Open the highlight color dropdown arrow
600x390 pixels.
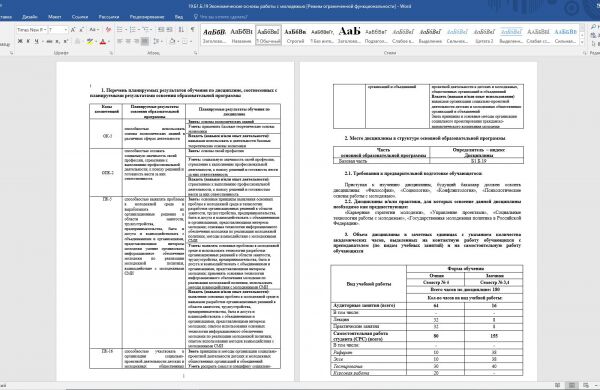(96, 41)
